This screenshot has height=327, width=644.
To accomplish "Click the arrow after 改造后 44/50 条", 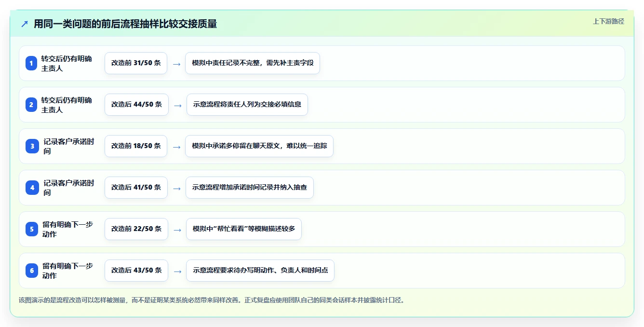I will coord(178,105).
